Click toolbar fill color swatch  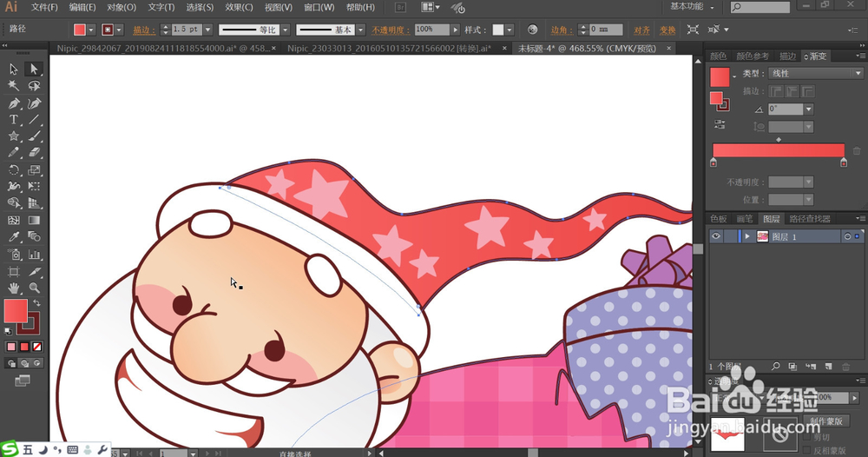point(16,311)
